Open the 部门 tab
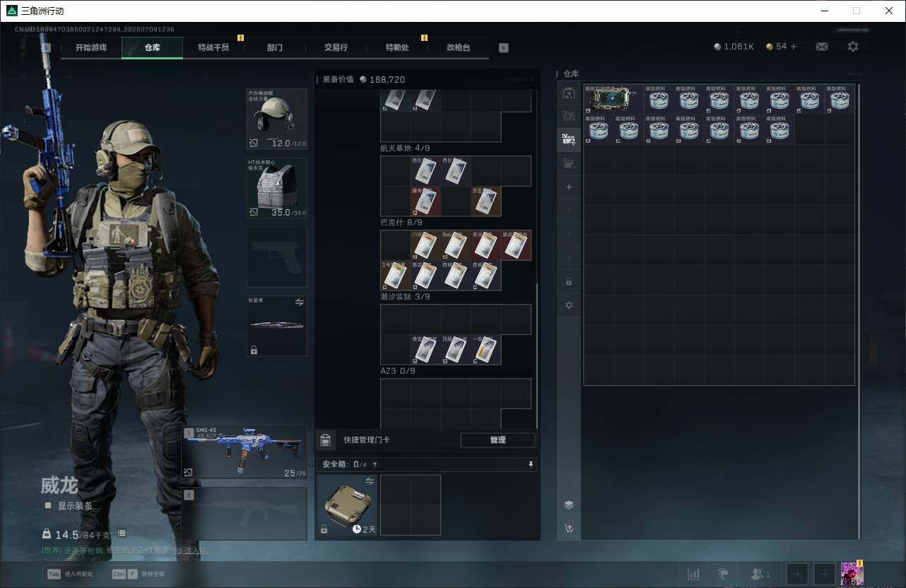The height and width of the screenshot is (588, 906). 275,47
